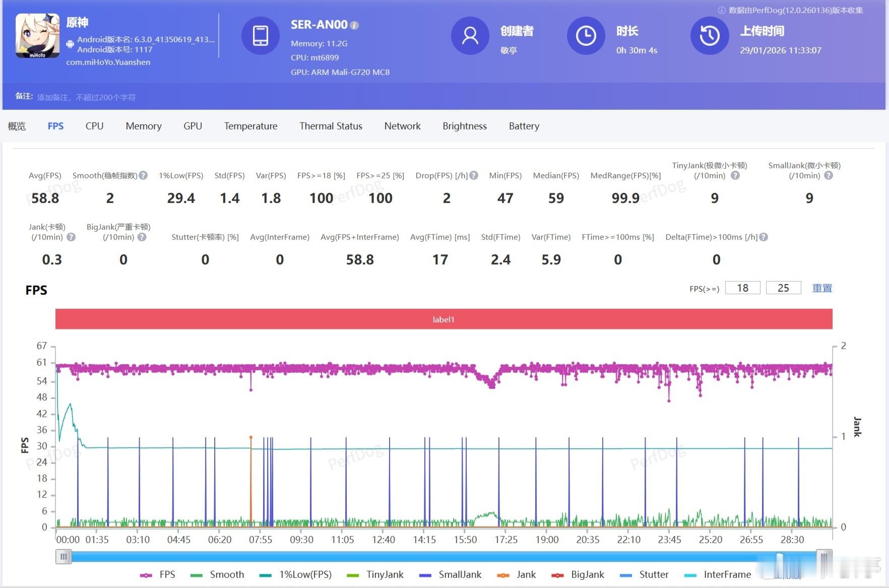889x588 pixels.
Task: Click the red label1 bar
Action: point(443,319)
